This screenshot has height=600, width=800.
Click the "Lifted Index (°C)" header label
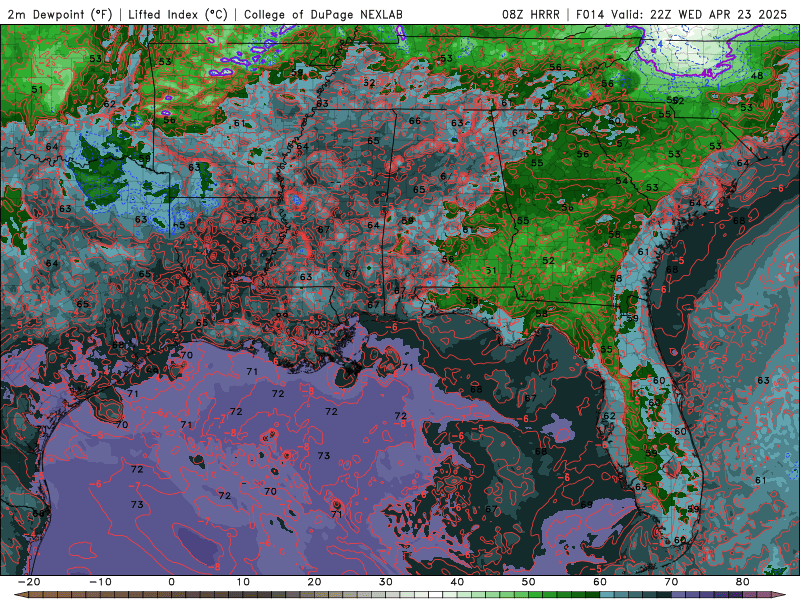point(178,14)
